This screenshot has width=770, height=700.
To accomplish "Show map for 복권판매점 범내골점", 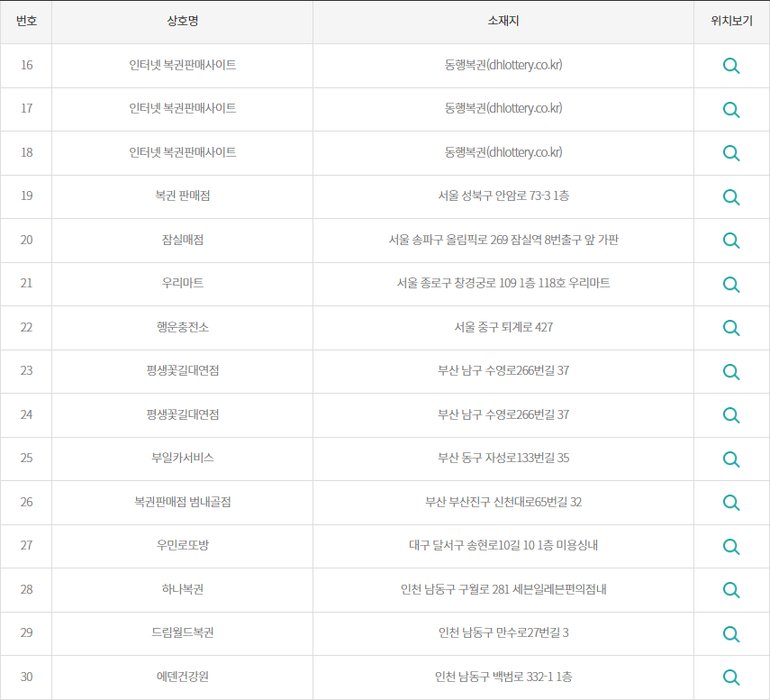I will [730, 502].
